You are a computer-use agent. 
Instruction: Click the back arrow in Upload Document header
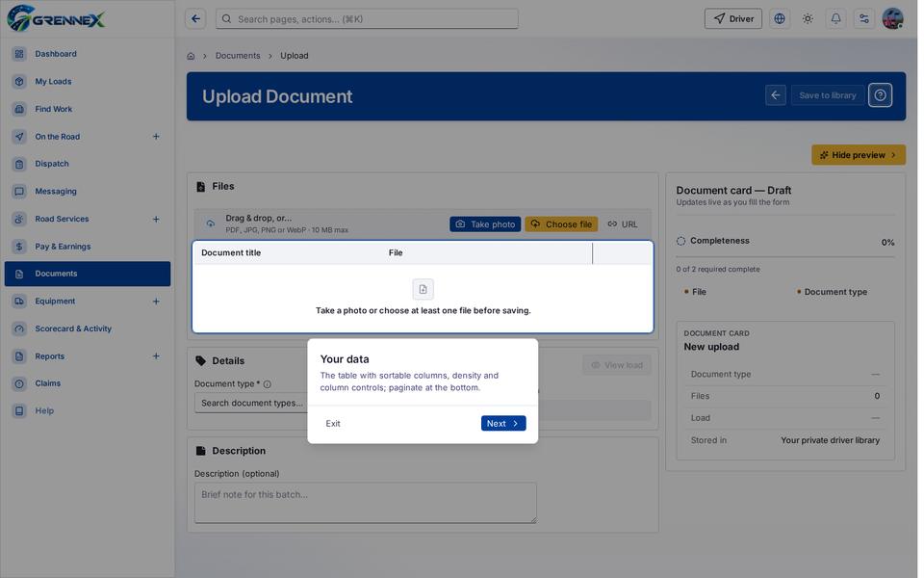776,95
